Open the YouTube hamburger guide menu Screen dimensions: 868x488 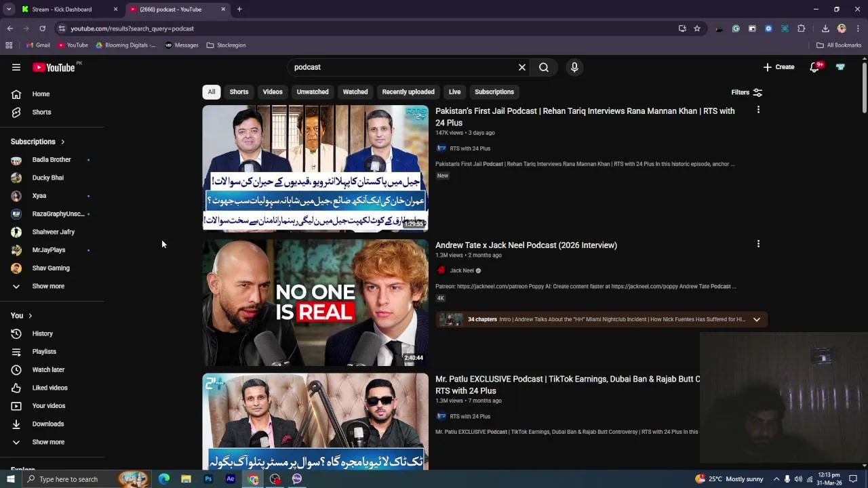point(16,67)
